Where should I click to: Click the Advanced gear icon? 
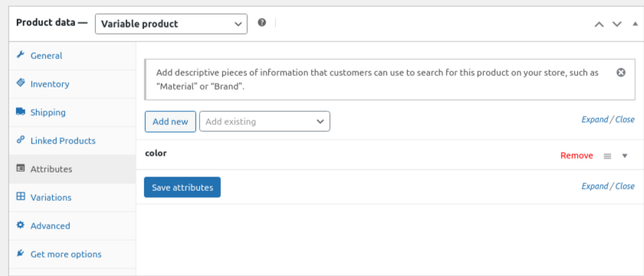20,225
